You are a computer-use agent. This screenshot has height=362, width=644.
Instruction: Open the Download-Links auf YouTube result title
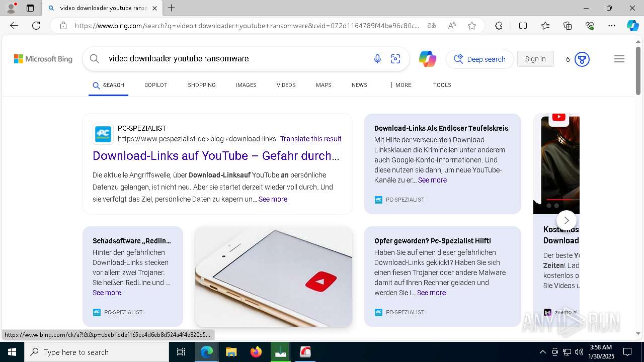(216, 156)
